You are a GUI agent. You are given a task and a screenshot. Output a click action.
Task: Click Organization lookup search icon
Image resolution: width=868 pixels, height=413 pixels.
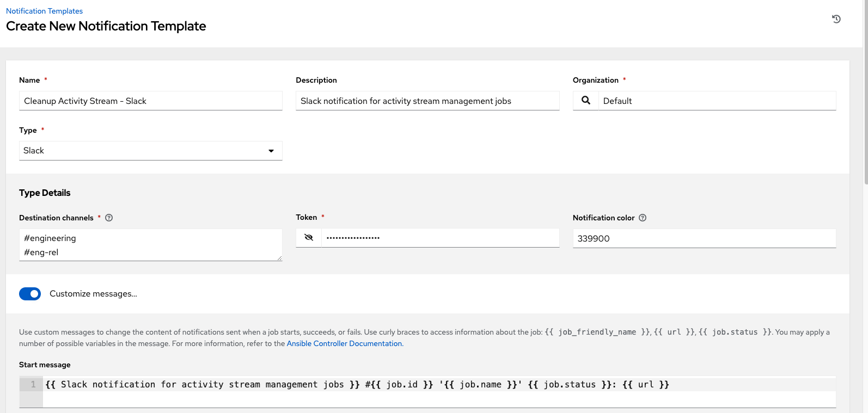(x=586, y=101)
